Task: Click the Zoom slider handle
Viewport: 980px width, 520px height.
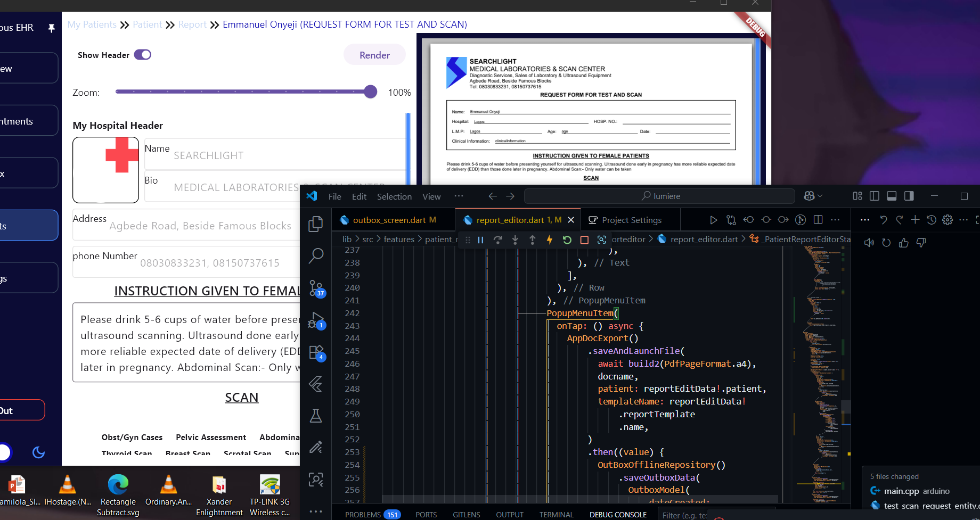Action: [x=371, y=92]
